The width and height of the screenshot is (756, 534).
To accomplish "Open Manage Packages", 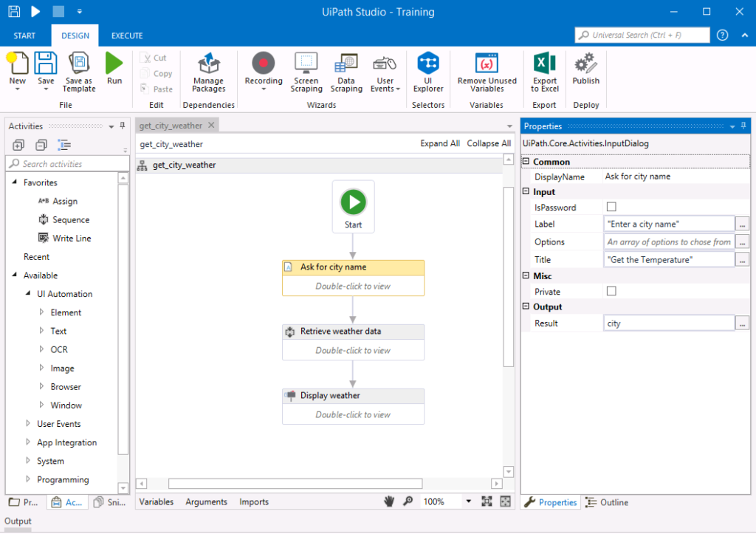I will 209,70.
